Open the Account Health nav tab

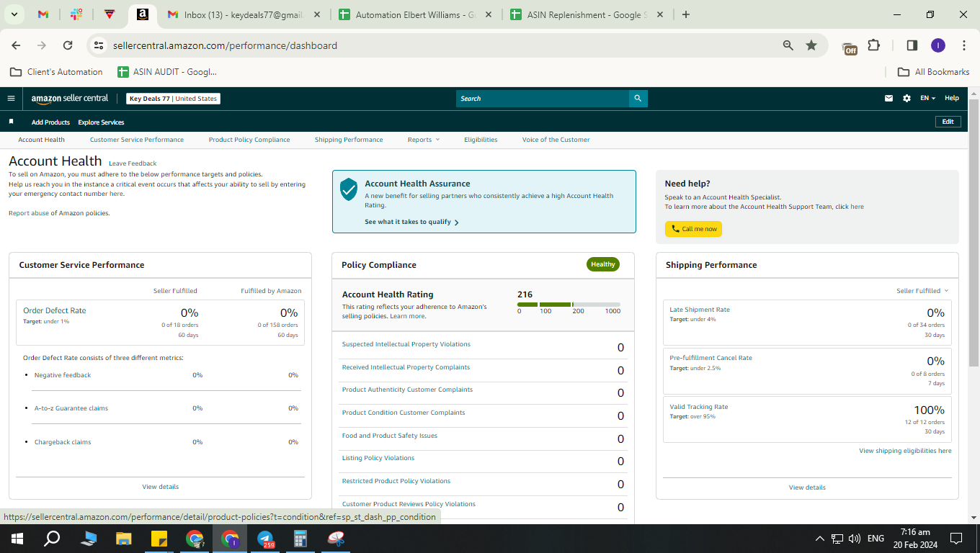point(41,140)
